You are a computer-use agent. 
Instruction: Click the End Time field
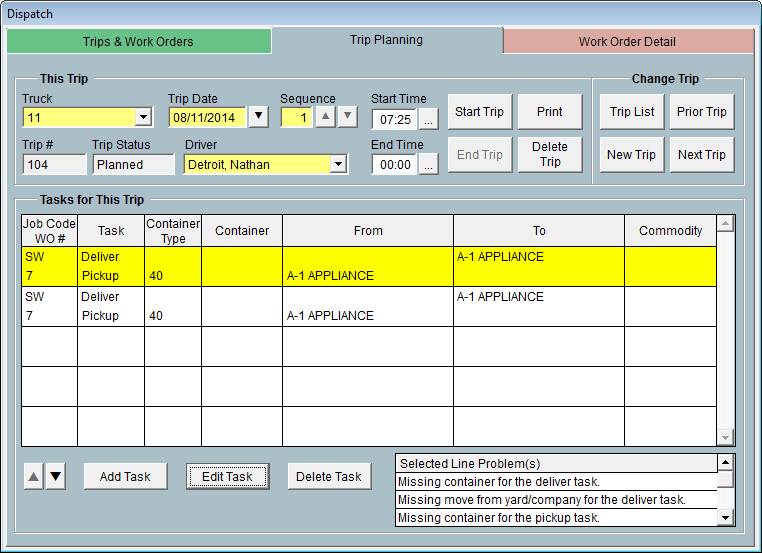pyautogui.click(x=394, y=165)
